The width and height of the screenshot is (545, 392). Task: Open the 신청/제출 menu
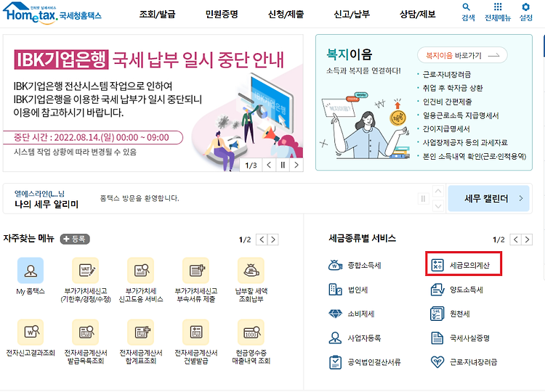point(286,15)
